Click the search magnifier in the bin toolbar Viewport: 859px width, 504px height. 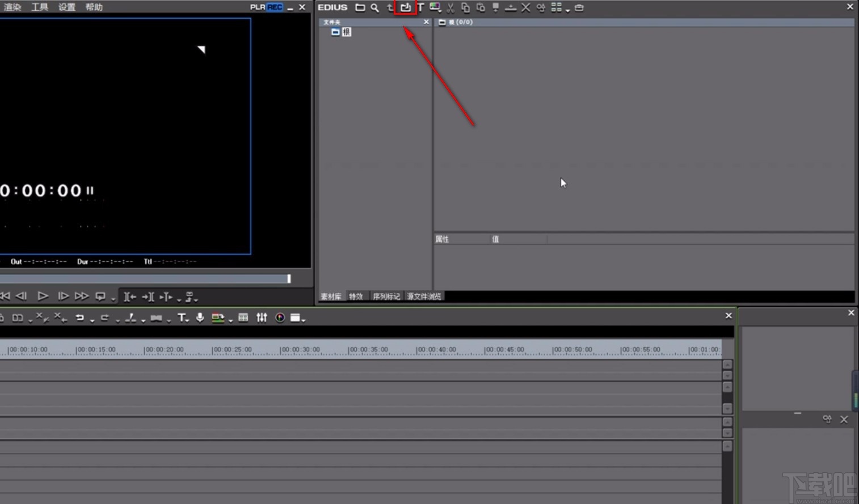tap(374, 7)
